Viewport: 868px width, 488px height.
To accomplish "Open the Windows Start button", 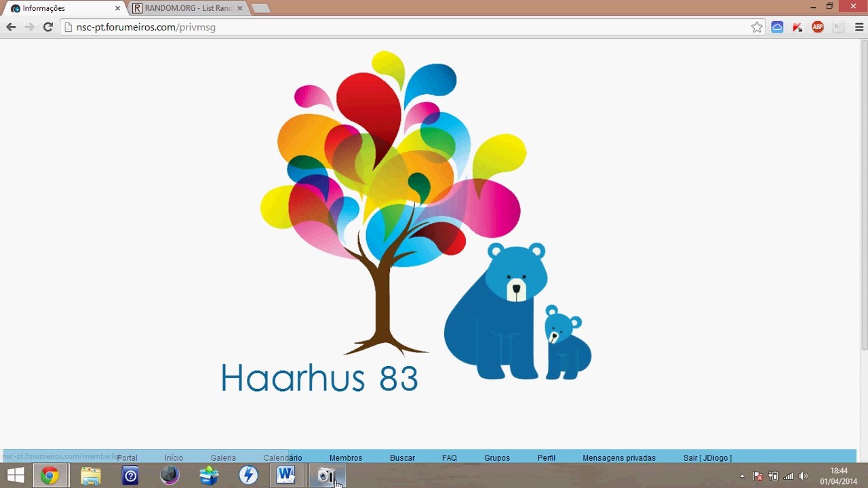I will pos(16,476).
